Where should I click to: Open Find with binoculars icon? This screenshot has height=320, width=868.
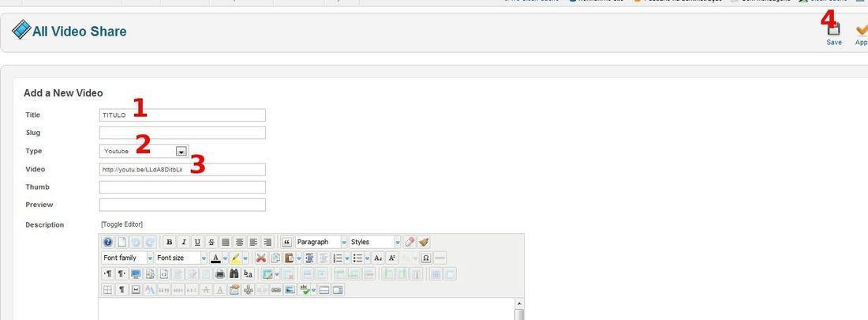pos(234,274)
